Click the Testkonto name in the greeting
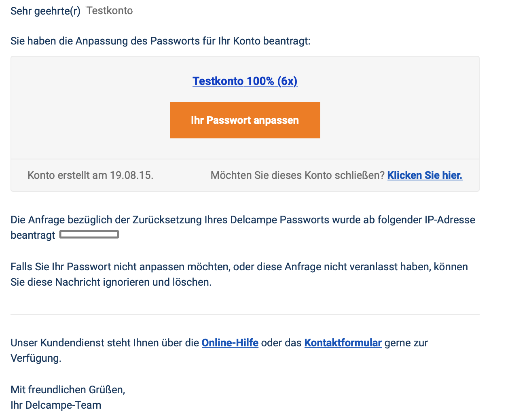 pos(110,11)
